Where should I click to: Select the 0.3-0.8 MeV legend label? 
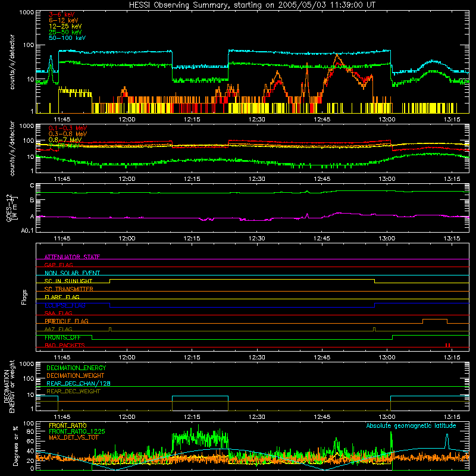(68, 134)
